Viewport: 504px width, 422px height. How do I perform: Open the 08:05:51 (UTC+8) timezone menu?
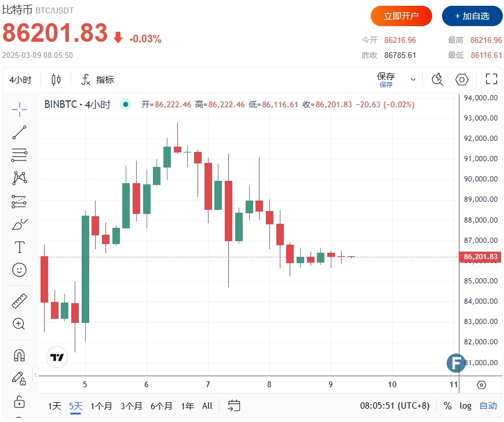[395, 406]
